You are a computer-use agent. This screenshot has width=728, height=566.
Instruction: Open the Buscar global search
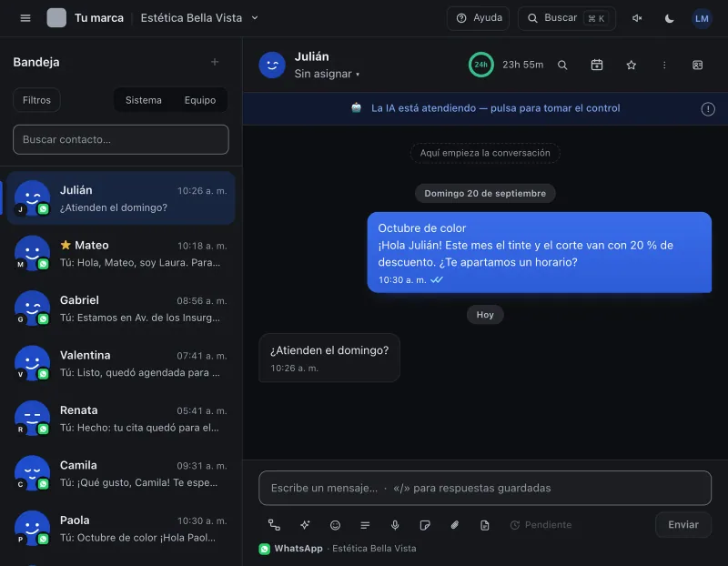(567, 18)
